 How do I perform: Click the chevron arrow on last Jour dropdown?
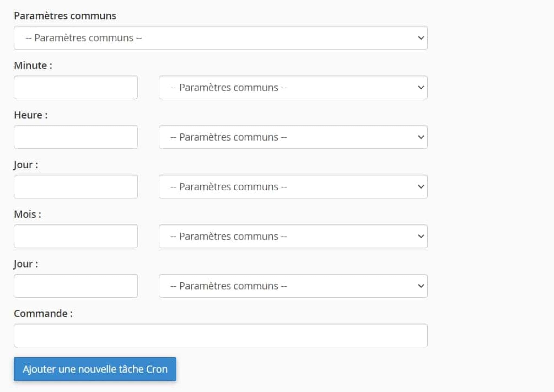pos(421,286)
